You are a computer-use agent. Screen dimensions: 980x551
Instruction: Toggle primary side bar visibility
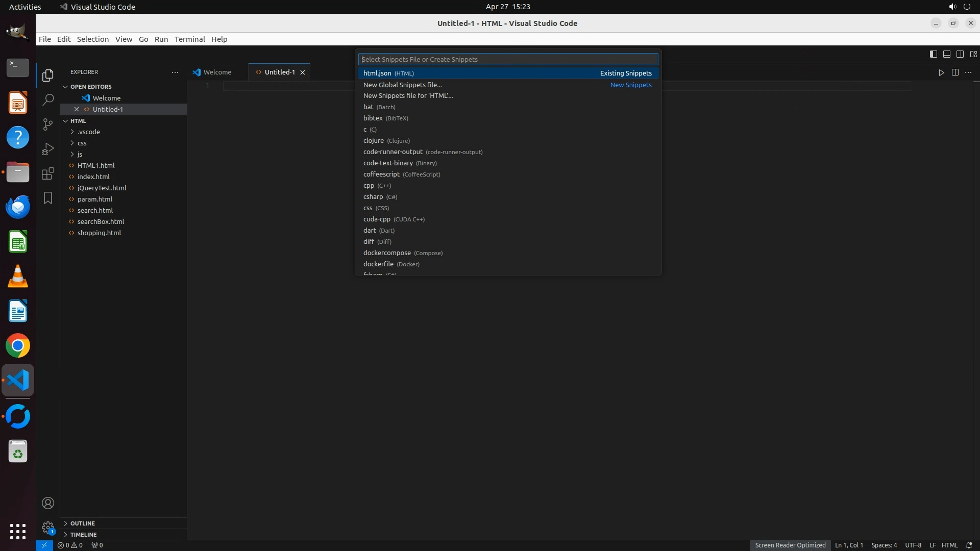[x=933, y=54]
